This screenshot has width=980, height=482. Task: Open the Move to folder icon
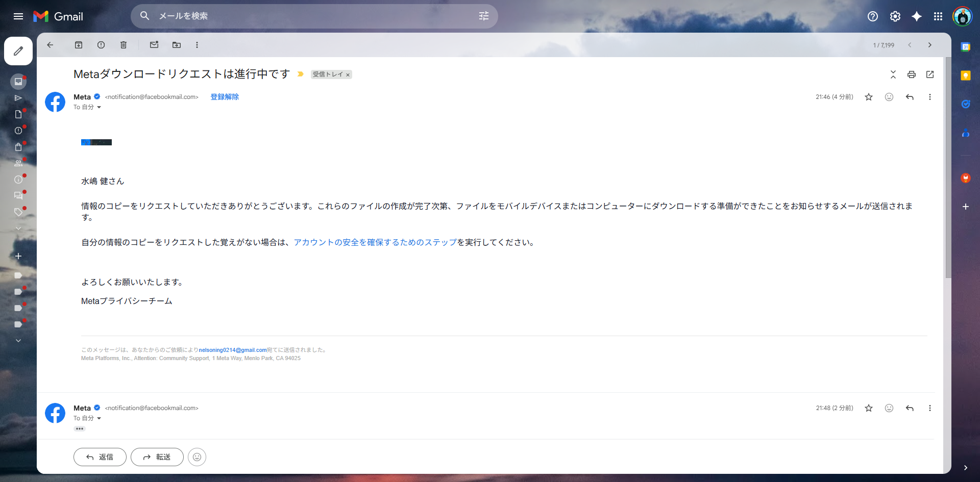click(x=177, y=45)
